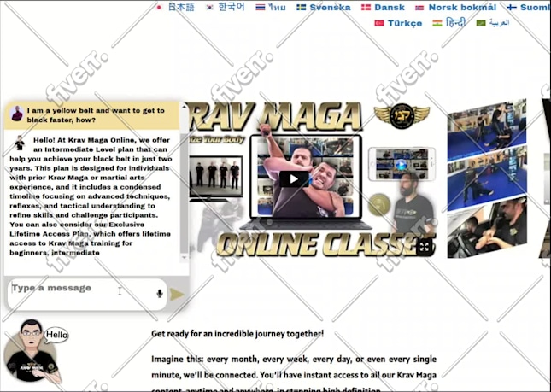Click the microphone icon in chat input

[160, 294]
